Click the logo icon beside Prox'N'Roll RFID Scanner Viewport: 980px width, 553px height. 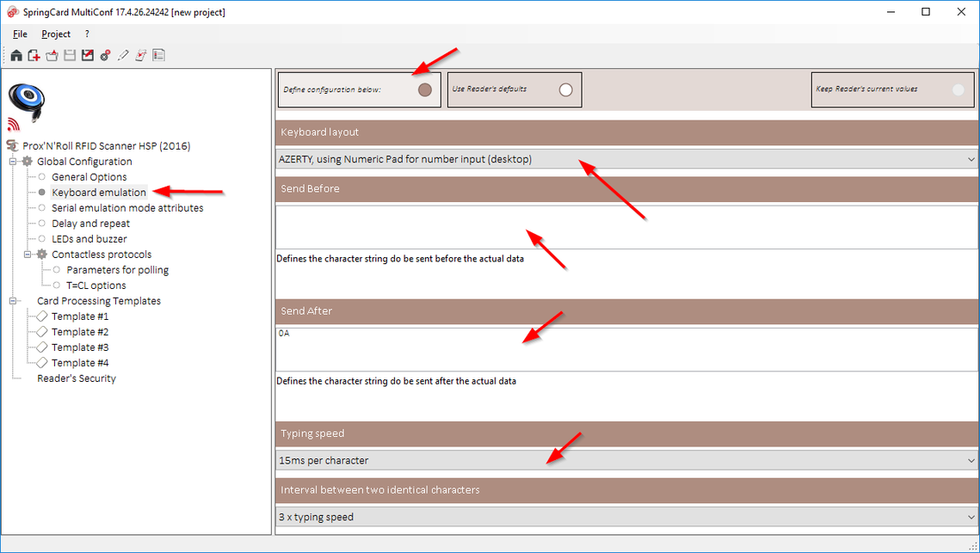point(12,145)
